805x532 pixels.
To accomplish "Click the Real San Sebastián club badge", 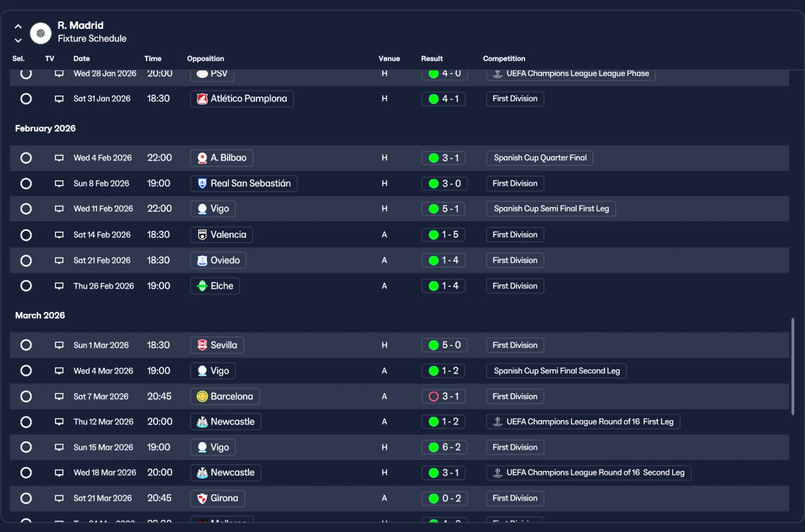I will (202, 184).
